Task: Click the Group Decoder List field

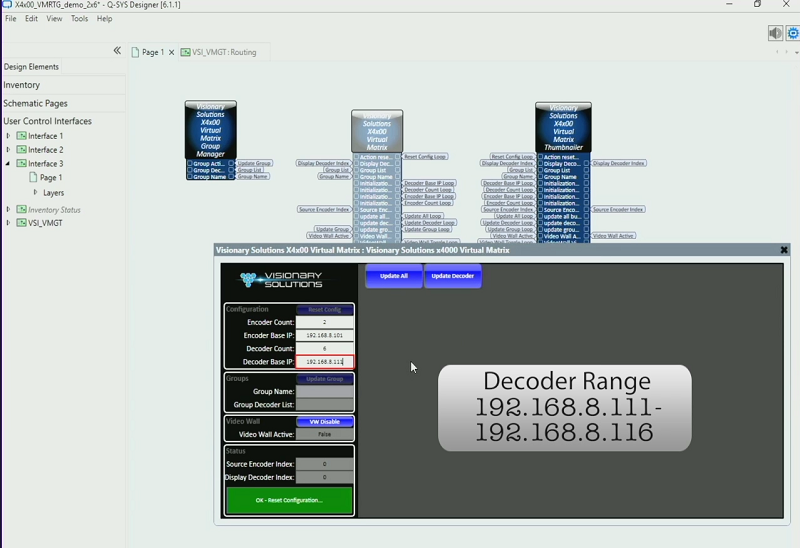Action: (x=324, y=405)
